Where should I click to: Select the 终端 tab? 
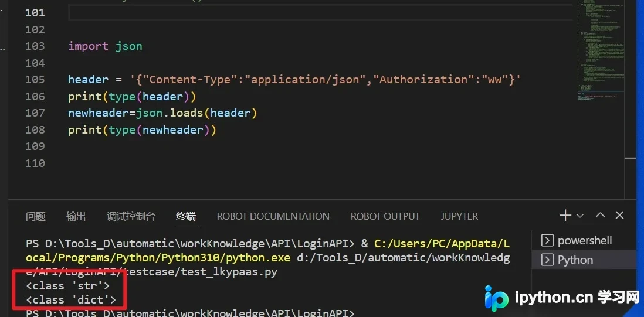tap(186, 216)
